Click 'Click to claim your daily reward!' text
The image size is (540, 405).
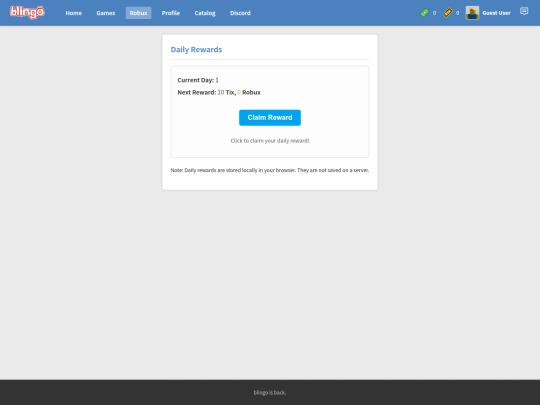(x=270, y=141)
